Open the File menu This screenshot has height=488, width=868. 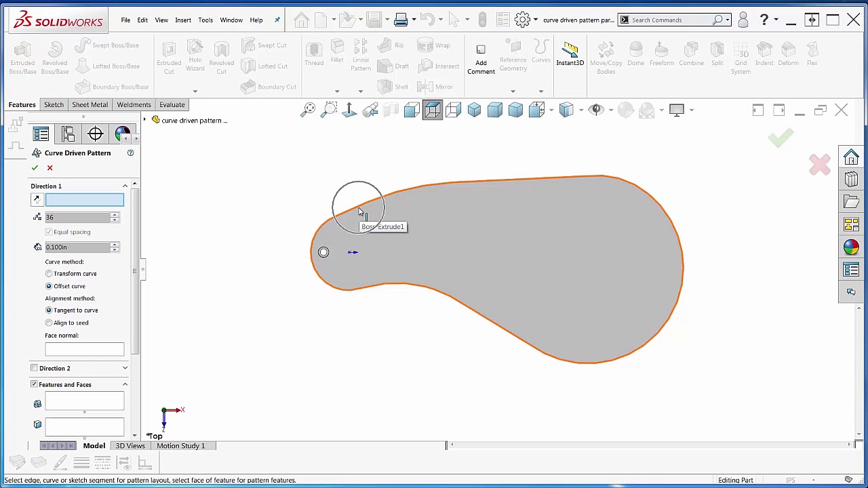click(x=125, y=20)
